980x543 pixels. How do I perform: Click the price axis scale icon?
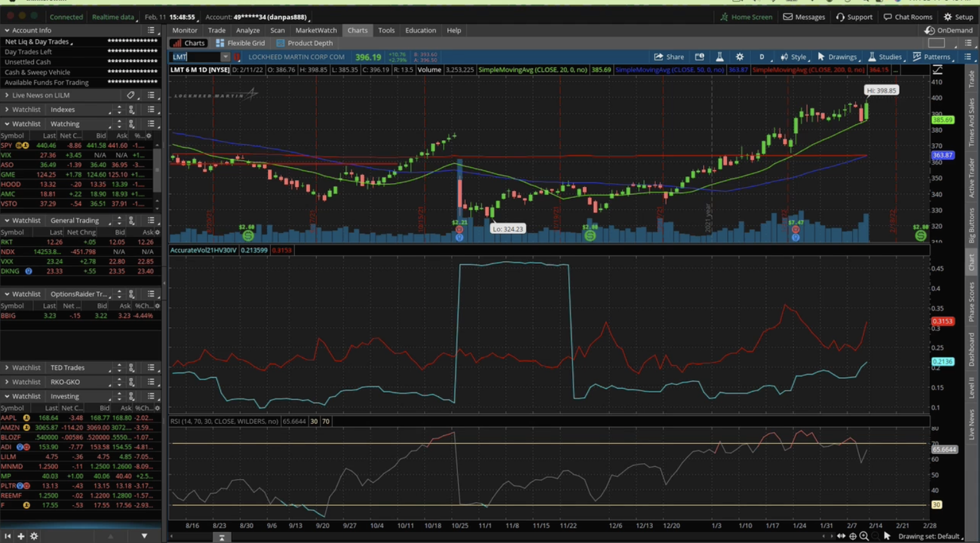(x=938, y=69)
